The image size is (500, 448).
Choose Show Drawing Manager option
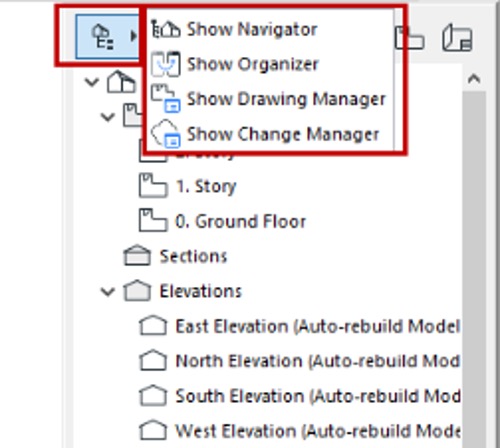click(x=286, y=99)
